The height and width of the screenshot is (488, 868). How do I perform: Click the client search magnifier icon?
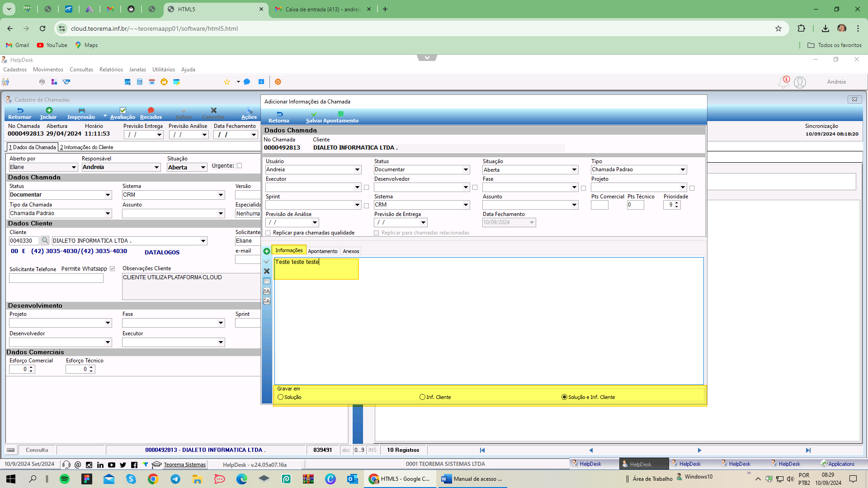pos(45,241)
